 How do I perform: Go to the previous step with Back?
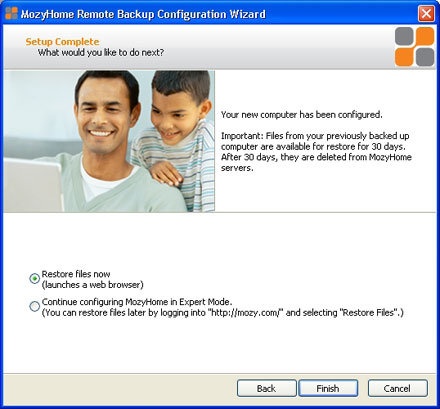pos(266,388)
